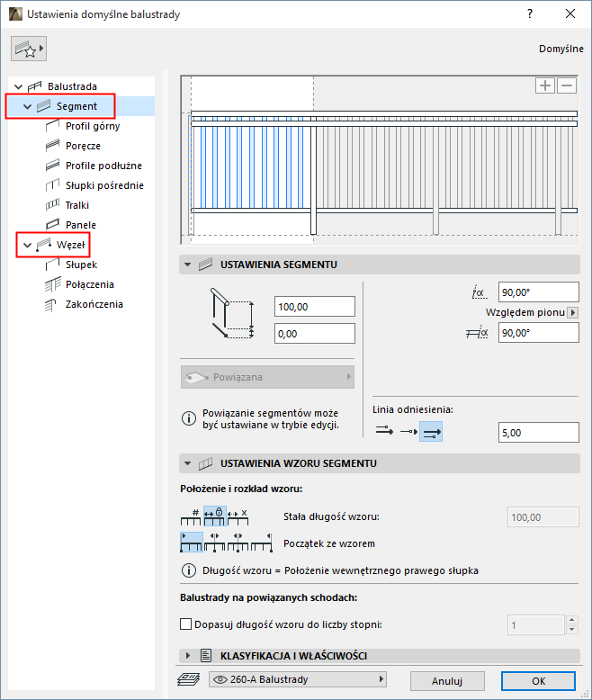The image size is (592, 700).
Task: Confirm with the OK button
Action: click(x=538, y=681)
